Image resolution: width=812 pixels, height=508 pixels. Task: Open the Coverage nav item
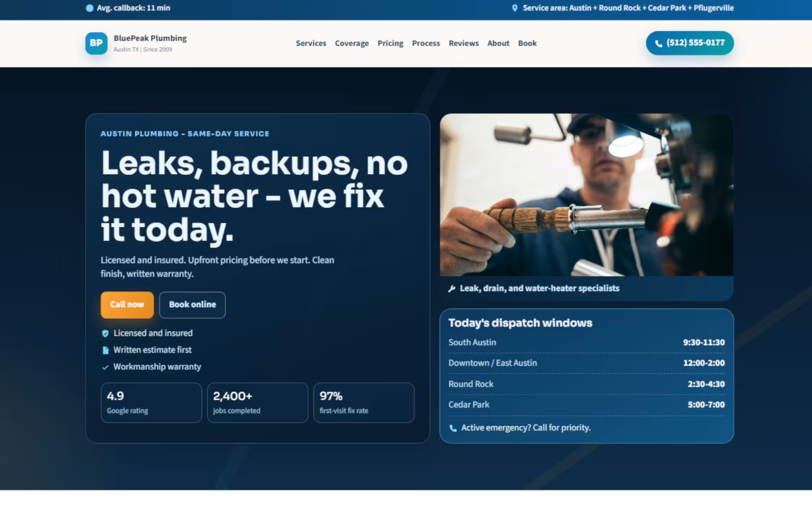352,43
